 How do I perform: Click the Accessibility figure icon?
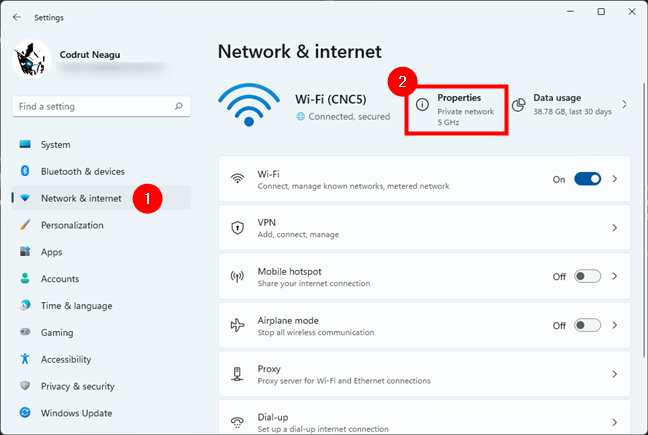click(25, 359)
